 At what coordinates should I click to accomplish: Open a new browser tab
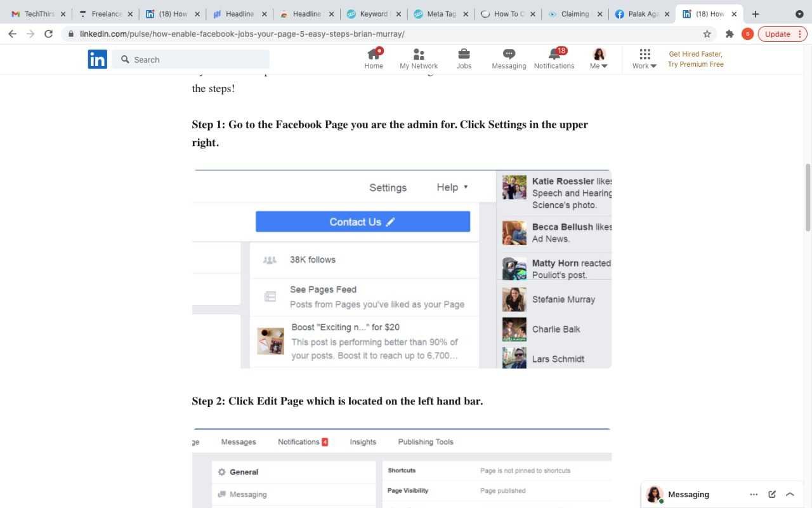point(755,14)
